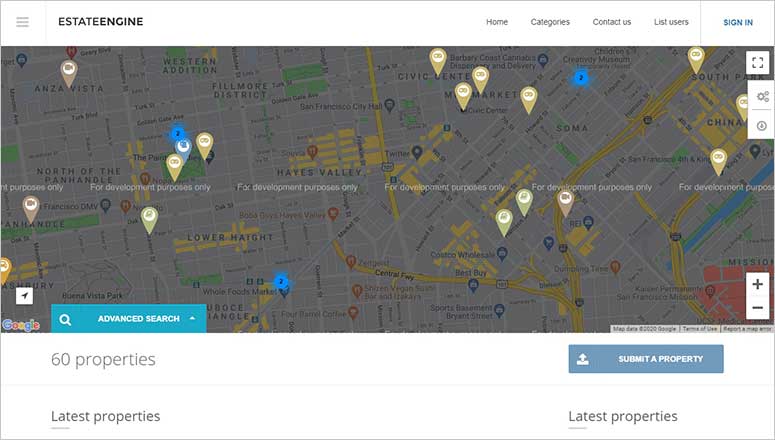Select the green property marker in Lower Haight

coord(149,220)
